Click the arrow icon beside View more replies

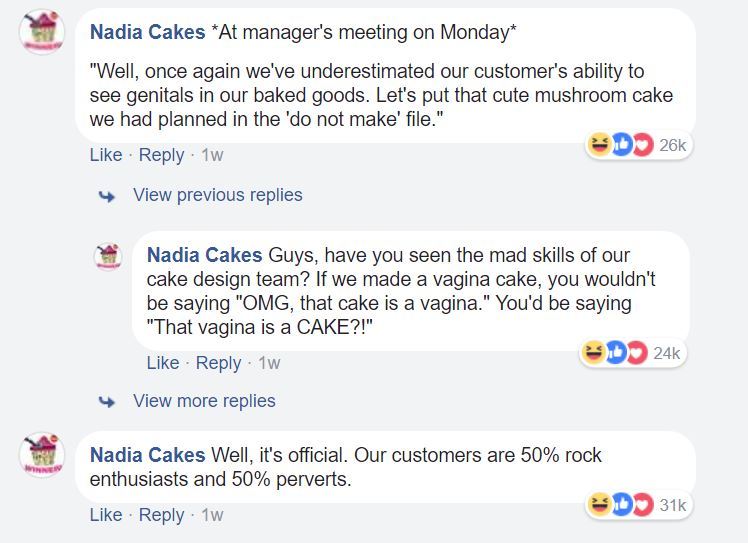(x=105, y=402)
